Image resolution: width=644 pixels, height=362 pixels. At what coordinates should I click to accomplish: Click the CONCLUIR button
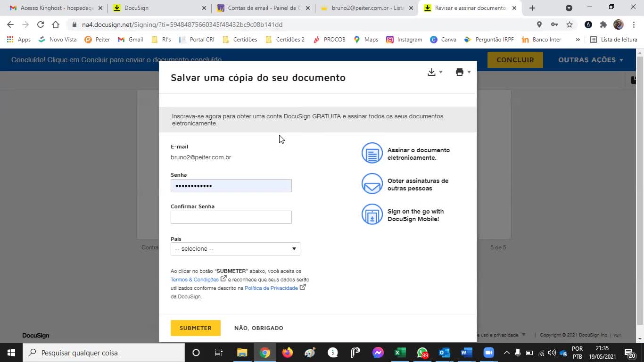tap(515, 60)
